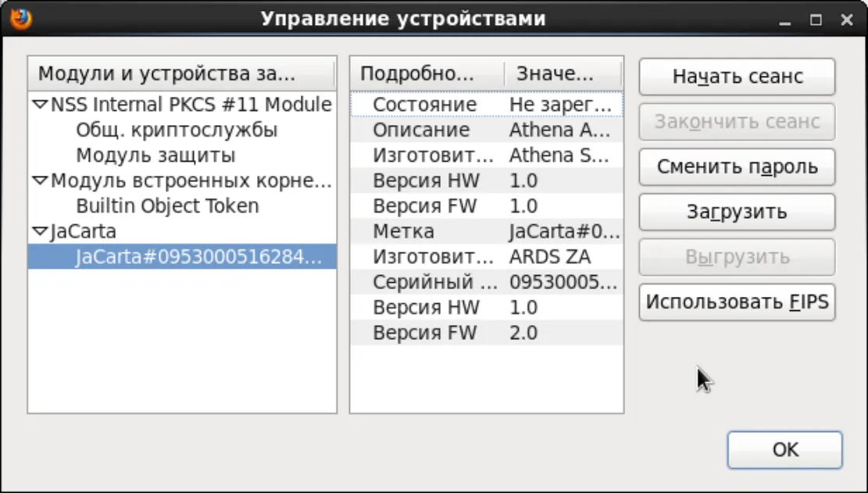The width and height of the screenshot is (868, 493).
Task: Select the Версия FW row with value 2.0
Action: click(x=487, y=333)
